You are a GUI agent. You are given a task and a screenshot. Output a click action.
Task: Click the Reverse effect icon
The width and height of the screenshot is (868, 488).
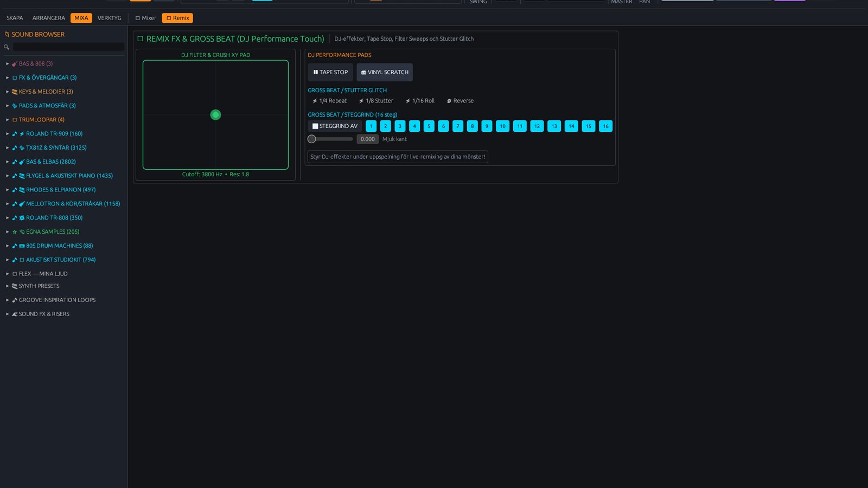click(449, 101)
